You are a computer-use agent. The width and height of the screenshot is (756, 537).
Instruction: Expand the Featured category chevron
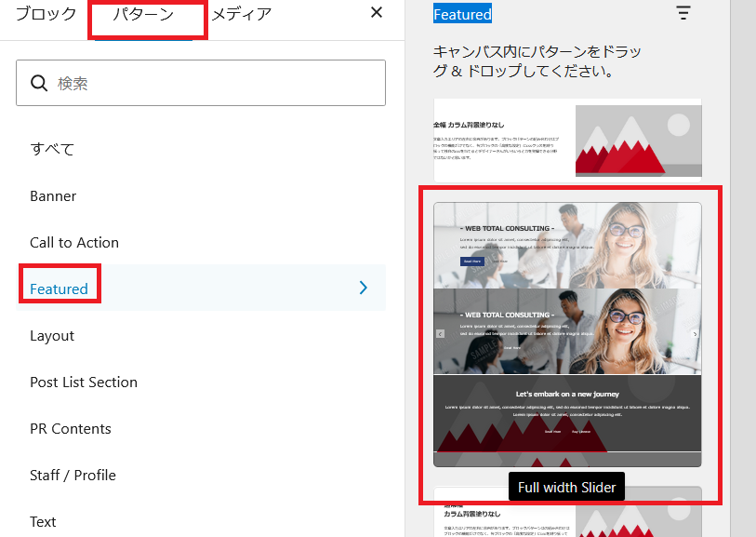point(364,289)
